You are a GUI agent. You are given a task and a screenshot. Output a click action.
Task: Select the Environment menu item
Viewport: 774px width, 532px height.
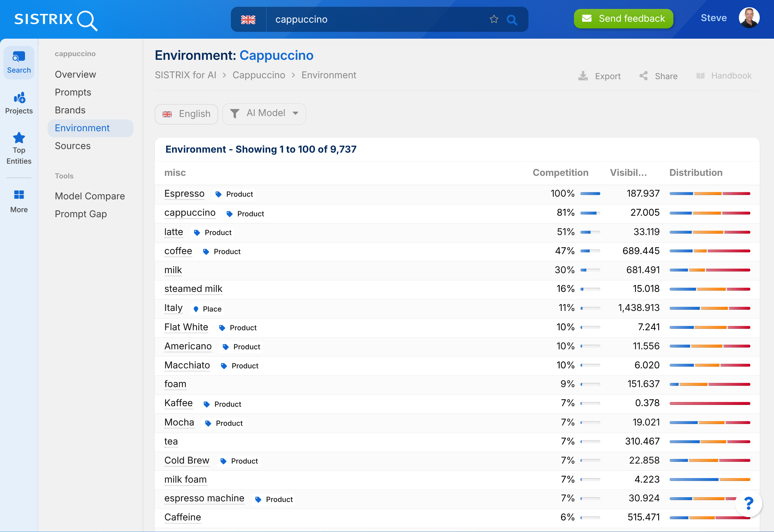click(x=90, y=128)
